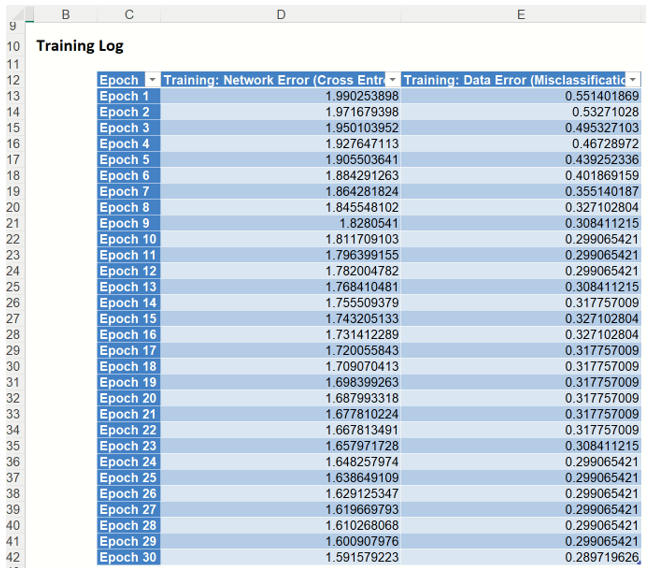Select network error value 1.720055843
This screenshot has width=649, height=568.
point(281,350)
